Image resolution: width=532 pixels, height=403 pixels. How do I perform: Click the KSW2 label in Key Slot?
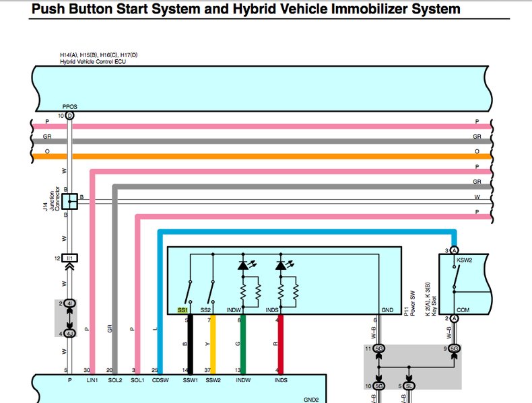(464, 260)
